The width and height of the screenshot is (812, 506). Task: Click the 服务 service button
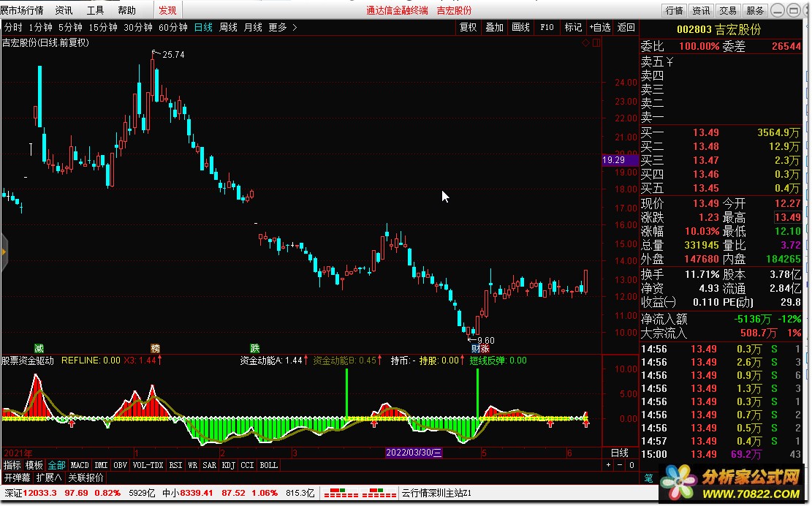[755, 10]
